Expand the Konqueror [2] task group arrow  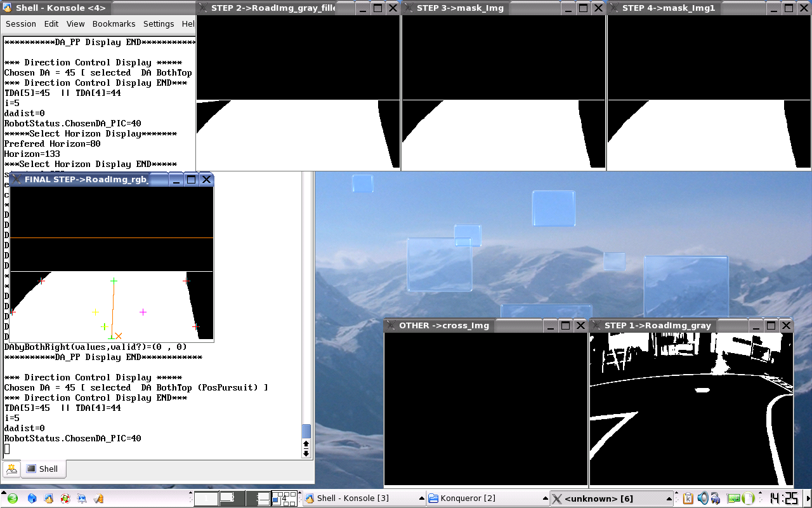pos(546,498)
